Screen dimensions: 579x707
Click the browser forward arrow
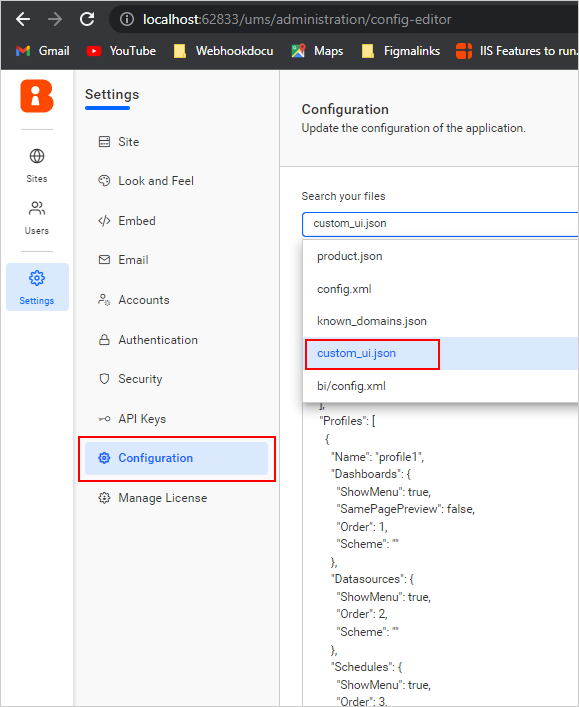pyautogui.click(x=55, y=19)
